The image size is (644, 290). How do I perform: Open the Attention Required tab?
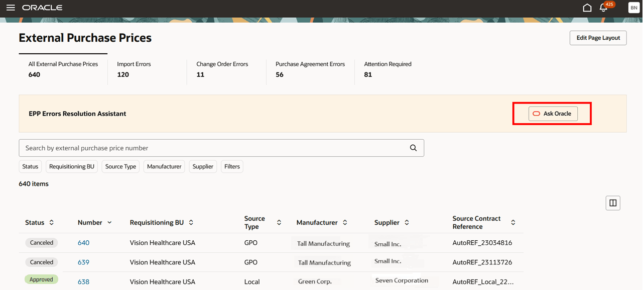pyautogui.click(x=388, y=69)
